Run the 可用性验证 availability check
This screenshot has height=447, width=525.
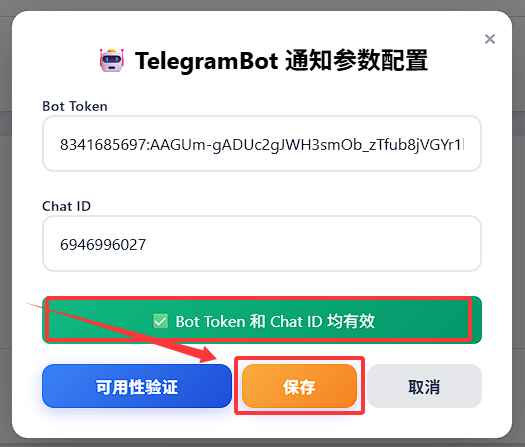click(x=137, y=386)
